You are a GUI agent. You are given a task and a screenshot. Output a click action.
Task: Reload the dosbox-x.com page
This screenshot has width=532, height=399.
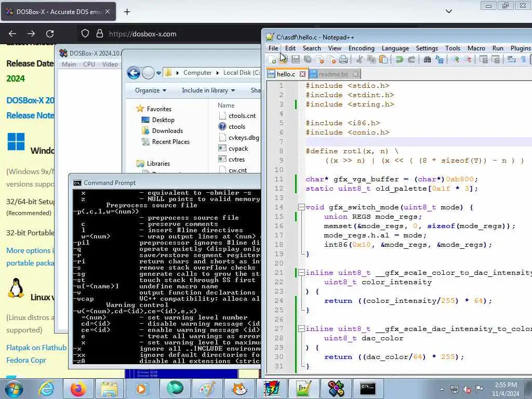50,34
